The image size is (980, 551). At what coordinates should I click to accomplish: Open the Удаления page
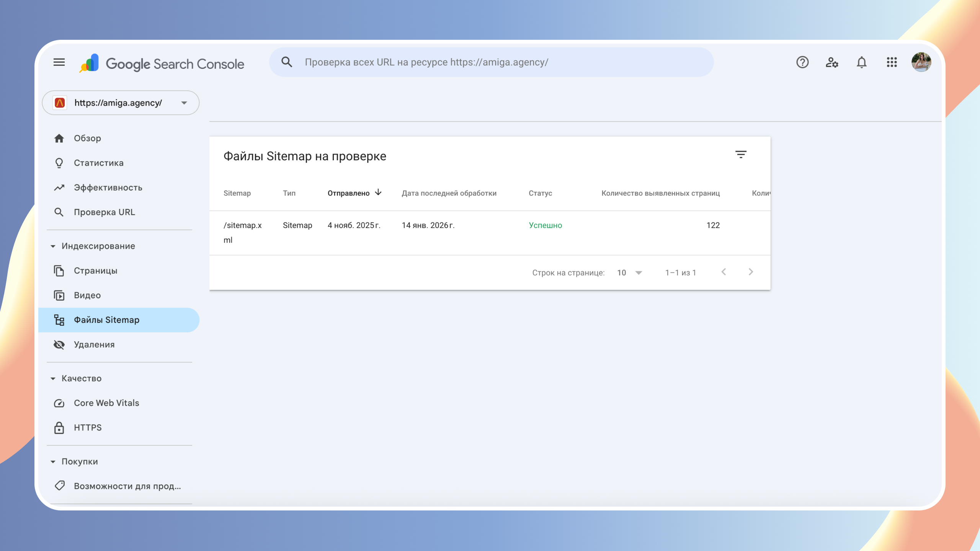(x=94, y=344)
